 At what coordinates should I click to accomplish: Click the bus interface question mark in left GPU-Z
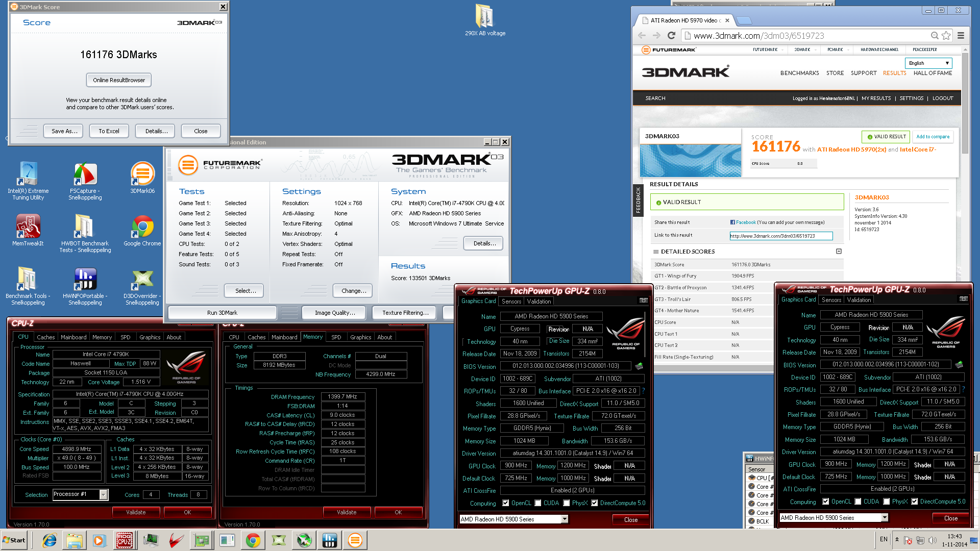[643, 391]
